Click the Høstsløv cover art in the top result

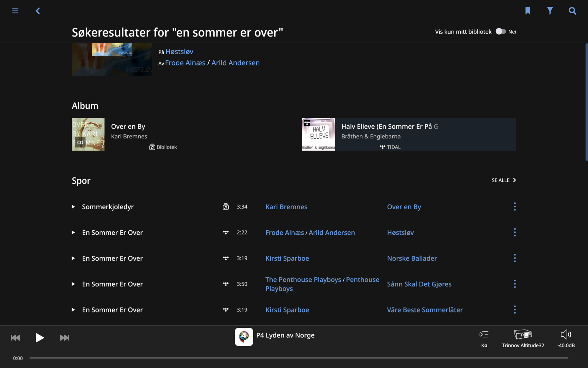[112, 60]
